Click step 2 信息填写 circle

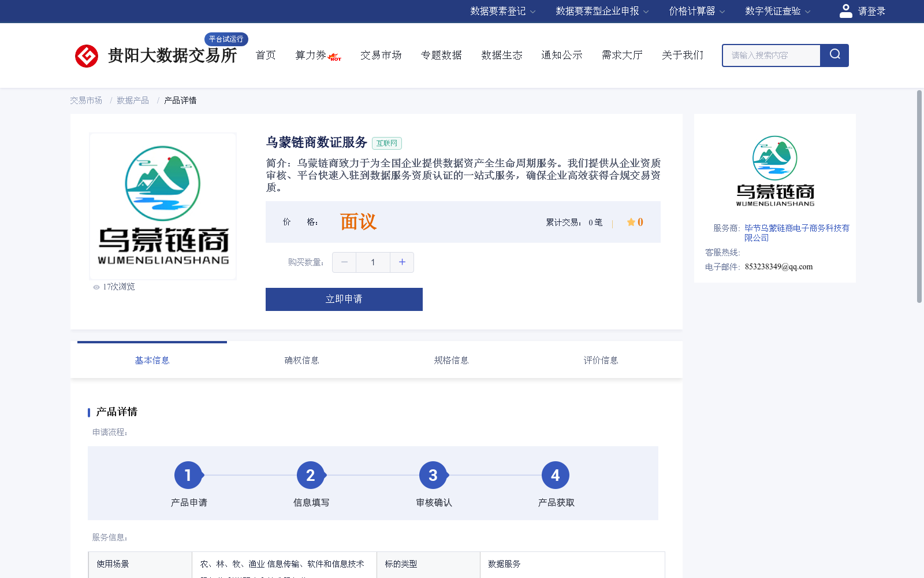[x=311, y=475]
